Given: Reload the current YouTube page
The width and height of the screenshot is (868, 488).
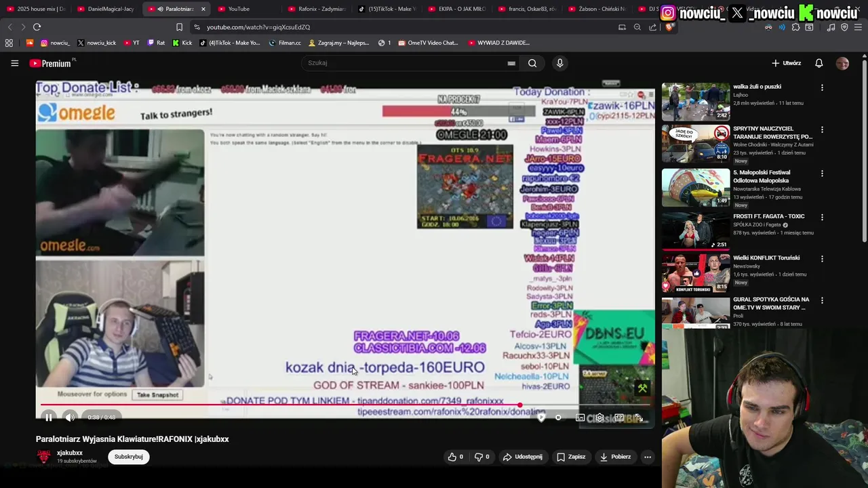Looking at the screenshot, I should tap(37, 27).
